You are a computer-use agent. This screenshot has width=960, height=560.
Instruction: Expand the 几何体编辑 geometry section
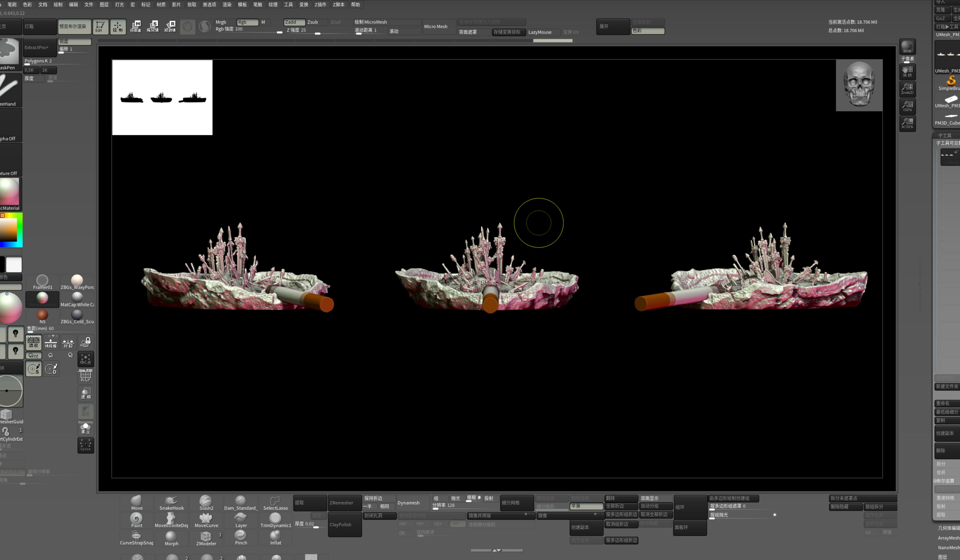click(x=949, y=528)
